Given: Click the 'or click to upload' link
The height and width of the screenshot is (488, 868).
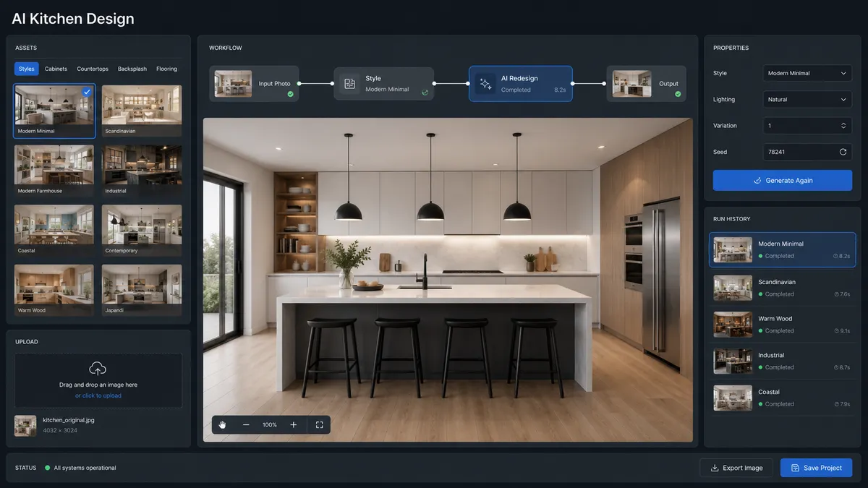Looking at the screenshot, I should tap(98, 395).
